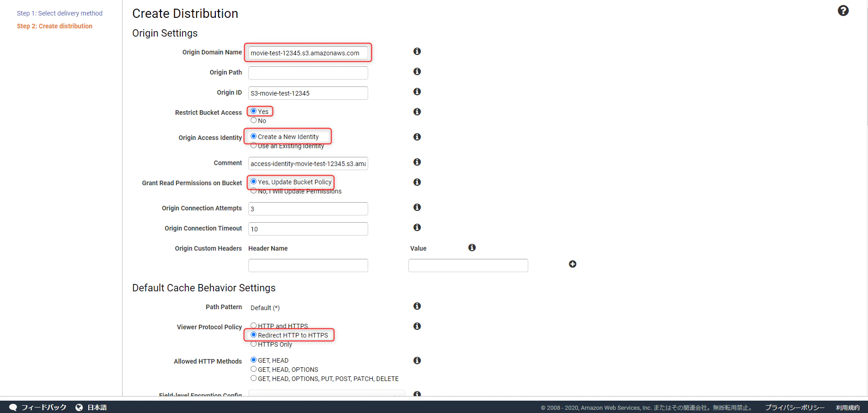Image resolution: width=868 pixels, height=413 pixels.
Task: Select HTTP and HTTPS protocol policy
Action: [253, 326]
